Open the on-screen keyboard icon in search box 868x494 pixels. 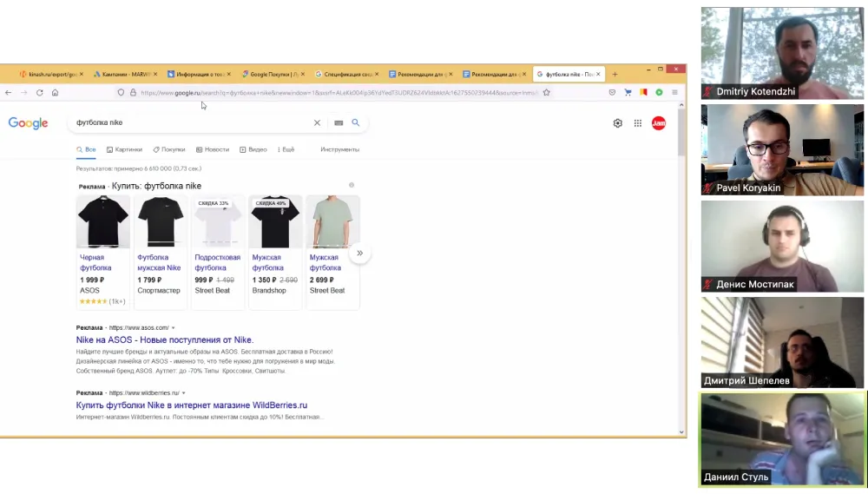(339, 123)
